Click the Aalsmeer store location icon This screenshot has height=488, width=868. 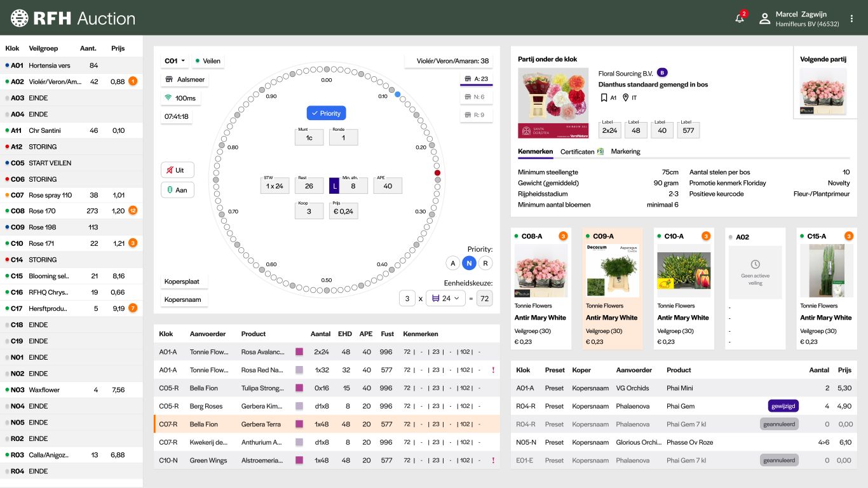[x=169, y=80]
